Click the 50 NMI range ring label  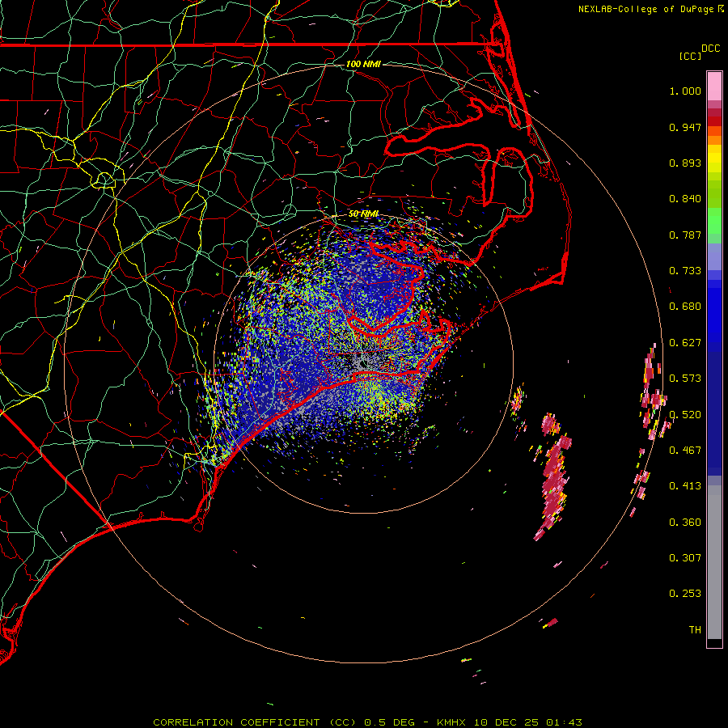pos(363,214)
